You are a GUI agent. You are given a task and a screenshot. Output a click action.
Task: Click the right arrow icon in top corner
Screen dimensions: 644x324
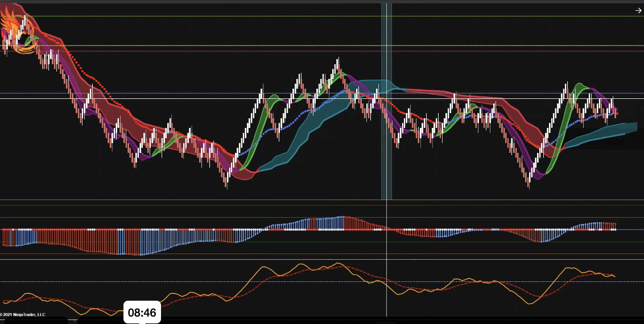[638, 10]
